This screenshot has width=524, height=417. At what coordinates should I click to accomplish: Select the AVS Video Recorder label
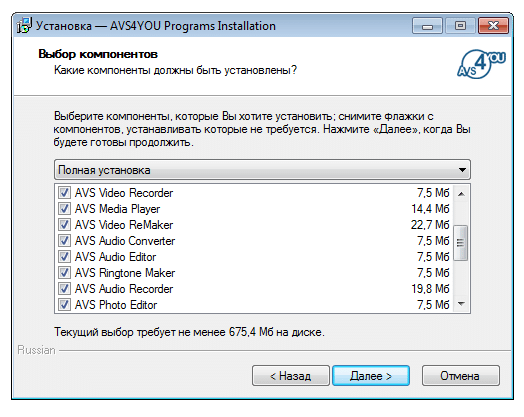point(124,193)
